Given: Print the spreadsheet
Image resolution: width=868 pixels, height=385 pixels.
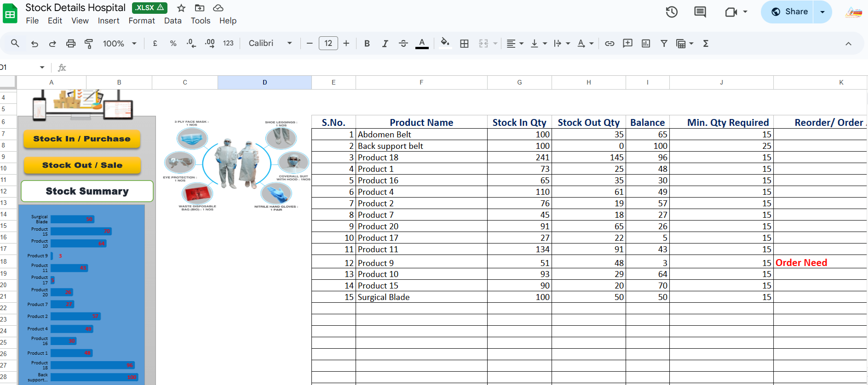Looking at the screenshot, I should [71, 44].
